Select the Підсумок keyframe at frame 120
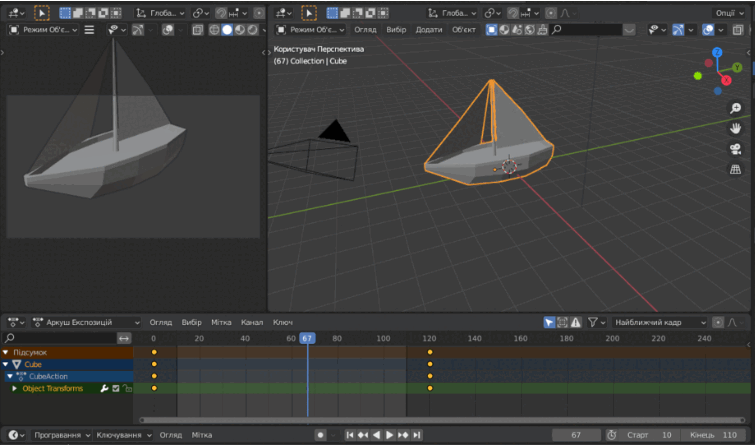The height and width of the screenshot is (445, 755). click(430, 352)
